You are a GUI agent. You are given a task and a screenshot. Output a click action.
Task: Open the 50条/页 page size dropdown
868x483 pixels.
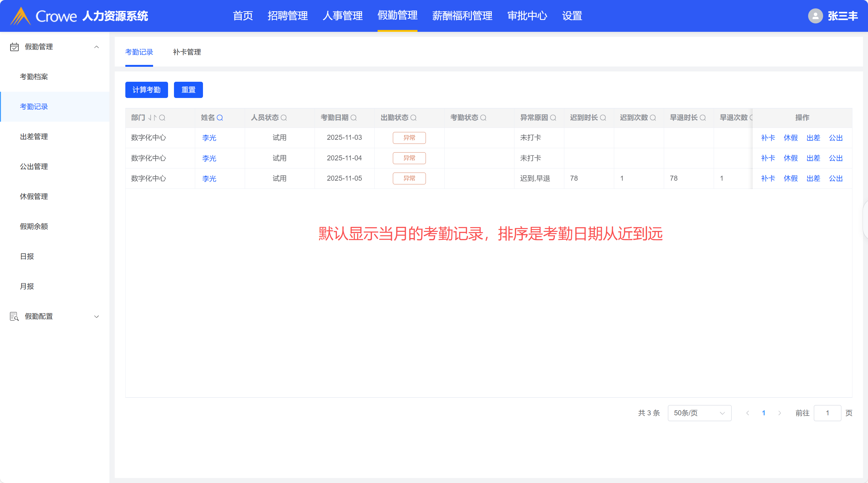699,413
